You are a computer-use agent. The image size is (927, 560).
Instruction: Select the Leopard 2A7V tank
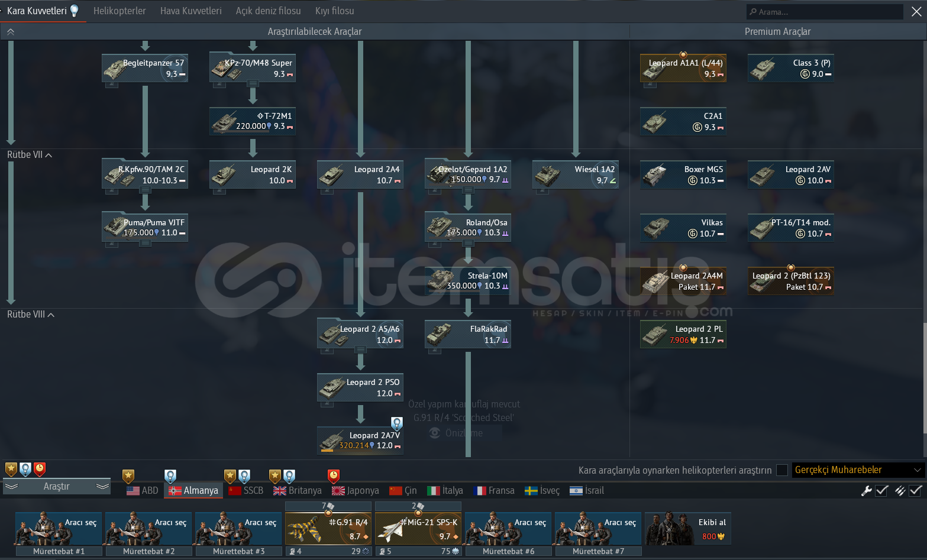(360, 441)
